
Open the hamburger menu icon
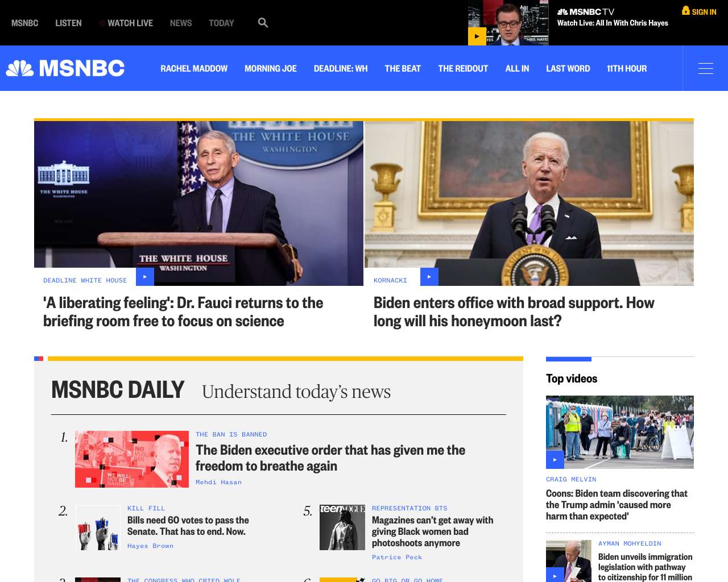click(706, 68)
